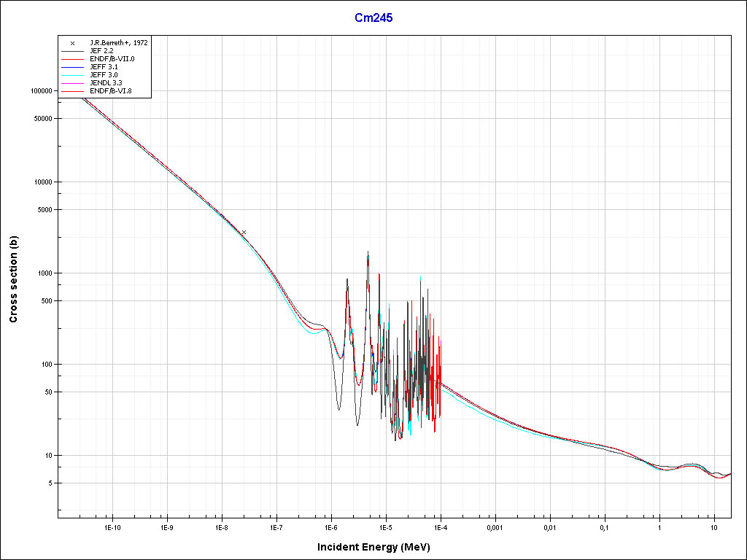
Task: Click the 0,001 x-axis tick label
Action: [x=495, y=526]
